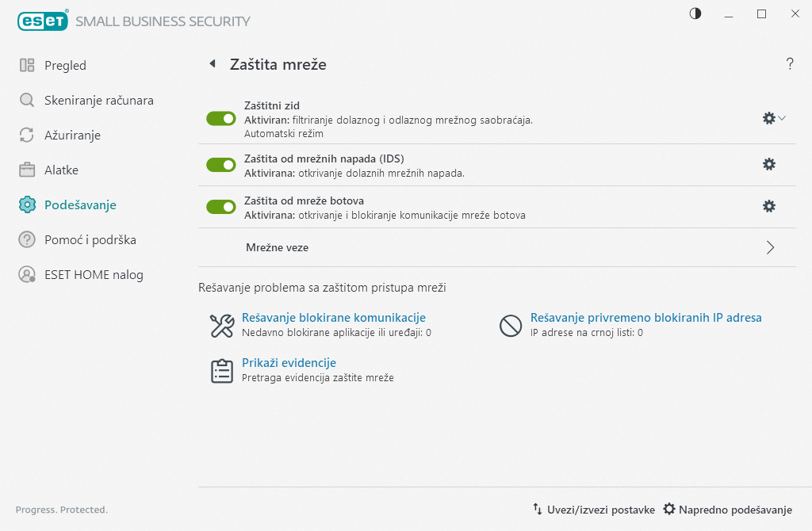Go to Pregled in the sidebar
Image resolution: width=812 pixels, height=531 pixels.
point(65,66)
